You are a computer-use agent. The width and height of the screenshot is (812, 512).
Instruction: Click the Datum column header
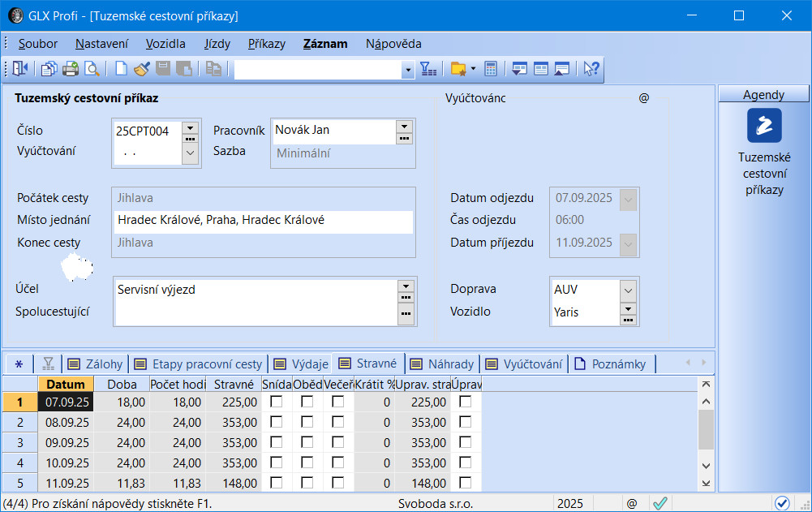click(x=66, y=384)
